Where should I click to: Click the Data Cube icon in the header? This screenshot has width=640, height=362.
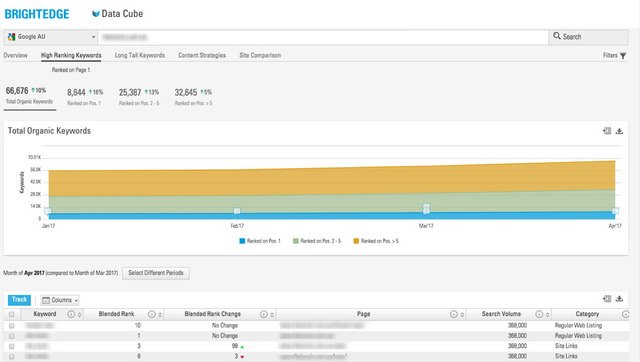click(96, 14)
